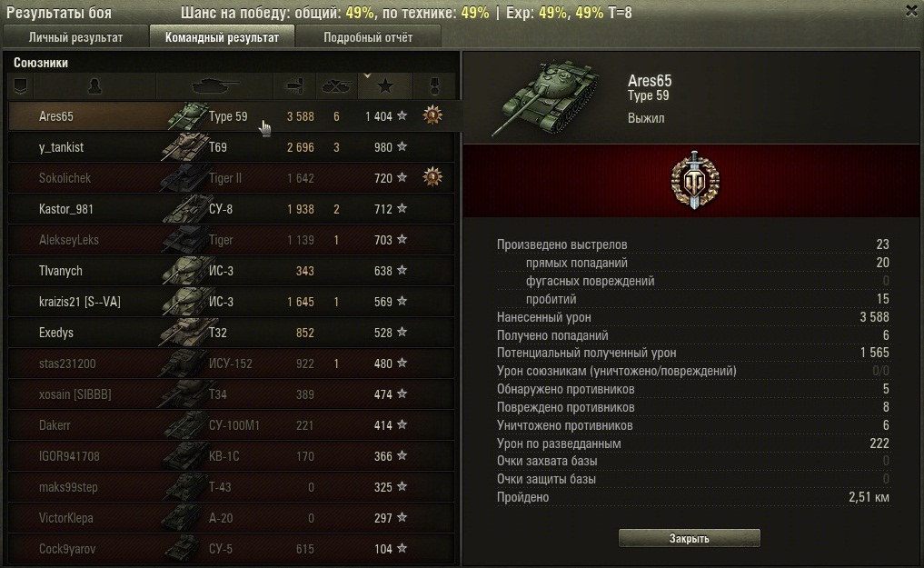924x568 pixels.
Task: Click Sokolichek's achievement medal icon
Action: [432, 177]
